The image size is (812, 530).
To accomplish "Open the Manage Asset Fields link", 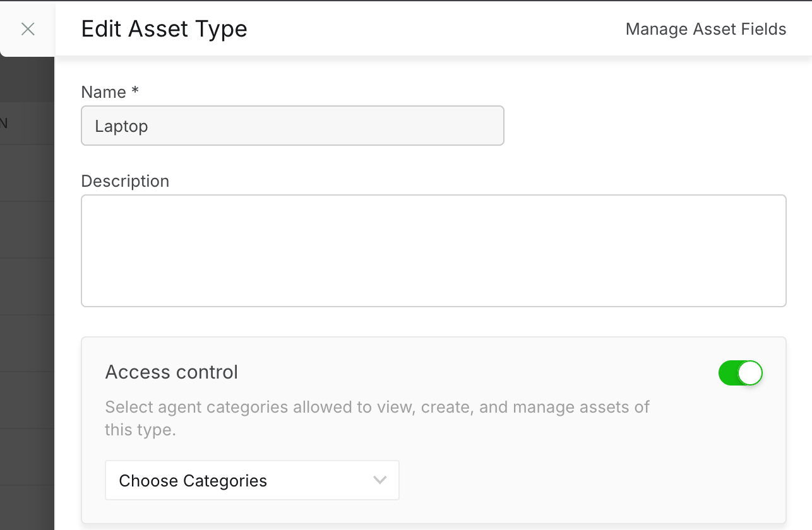I will coord(705,29).
